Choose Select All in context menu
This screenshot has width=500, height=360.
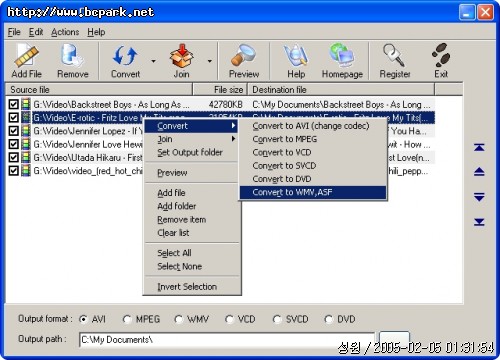191,253
